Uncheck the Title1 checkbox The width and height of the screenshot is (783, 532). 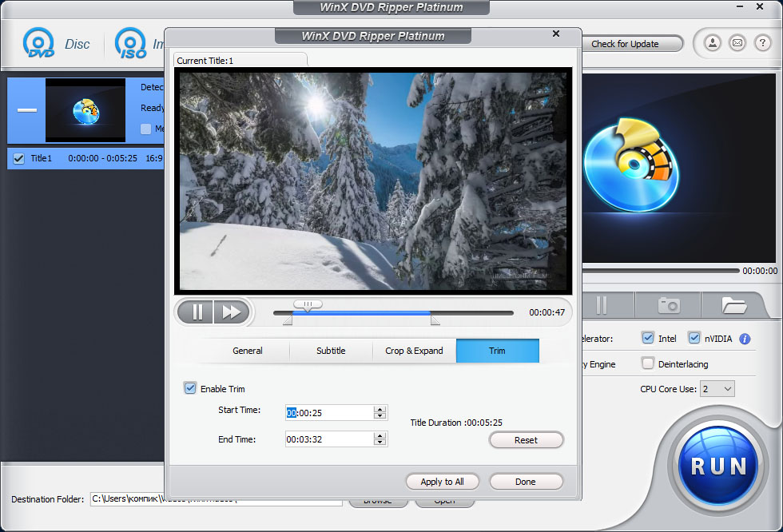click(x=18, y=159)
